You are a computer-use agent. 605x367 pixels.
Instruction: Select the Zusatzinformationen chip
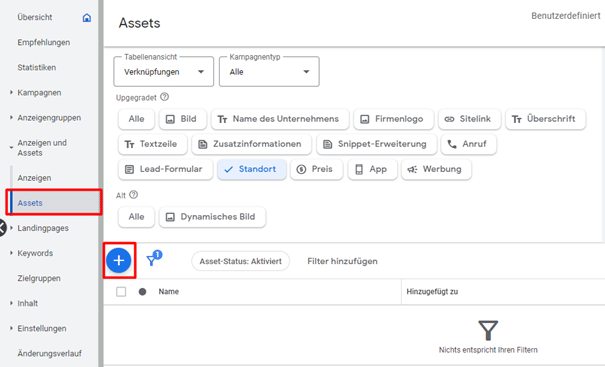[252, 144]
